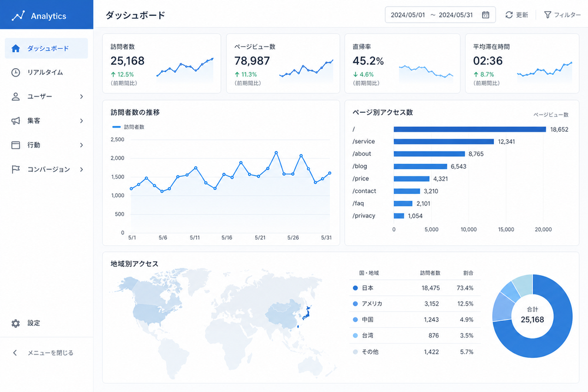
Task: Click the donut chart center total 25,168
Action: coord(532,320)
